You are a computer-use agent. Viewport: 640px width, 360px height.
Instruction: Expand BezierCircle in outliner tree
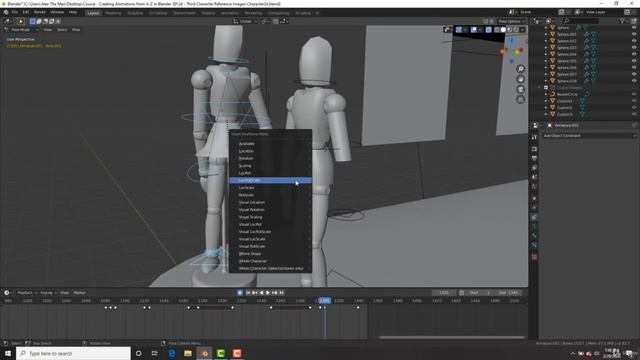[546, 94]
